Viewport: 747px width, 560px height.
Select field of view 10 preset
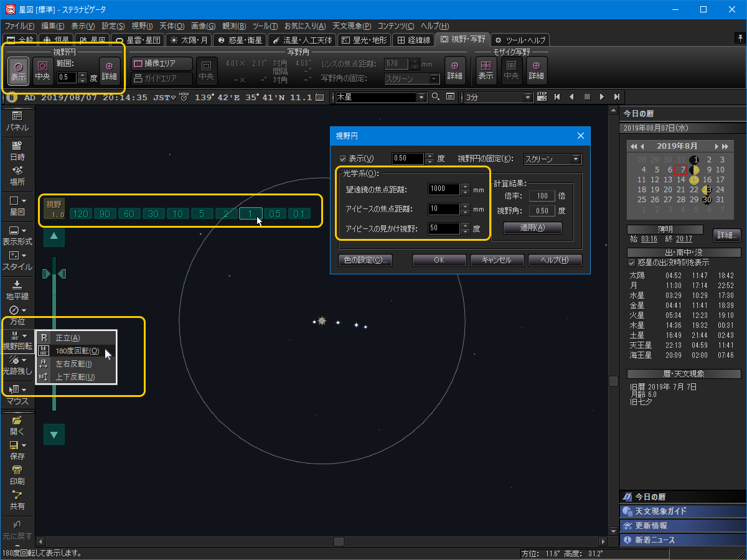coord(177,213)
